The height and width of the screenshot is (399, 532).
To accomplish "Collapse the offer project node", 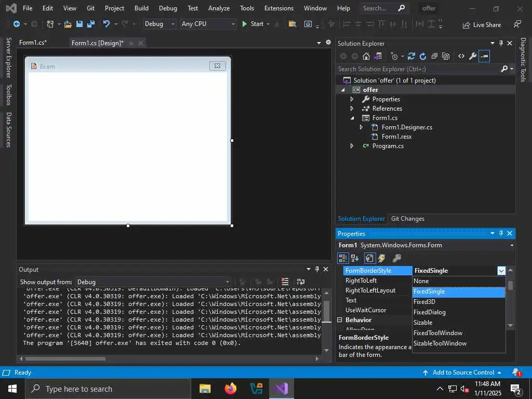I will point(343,90).
